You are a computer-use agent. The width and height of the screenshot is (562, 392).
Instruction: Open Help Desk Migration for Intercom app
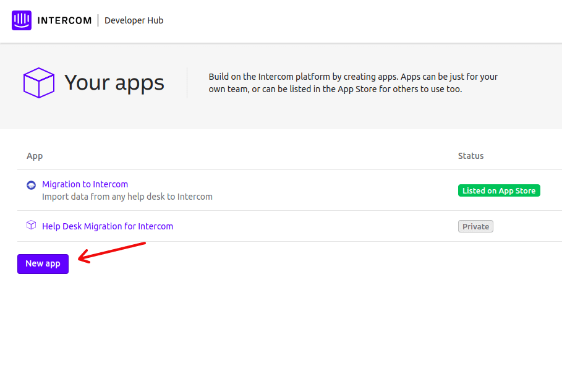click(108, 226)
